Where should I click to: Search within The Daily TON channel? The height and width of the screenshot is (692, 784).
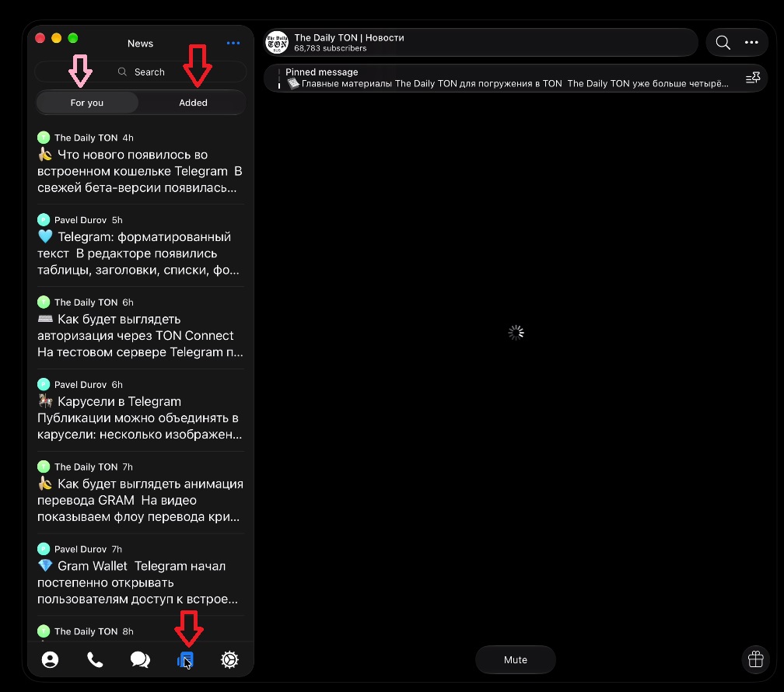pyautogui.click(x=723, y=43)
